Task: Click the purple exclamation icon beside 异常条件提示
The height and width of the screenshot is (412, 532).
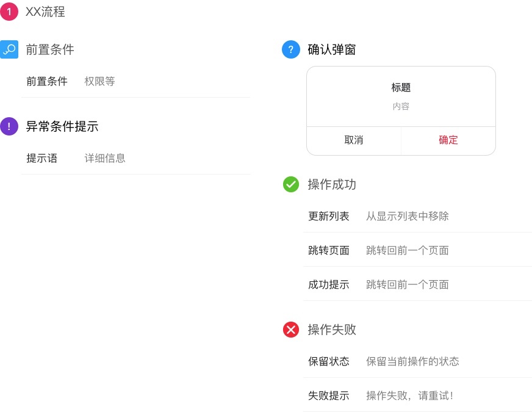Action: [9, 126]
